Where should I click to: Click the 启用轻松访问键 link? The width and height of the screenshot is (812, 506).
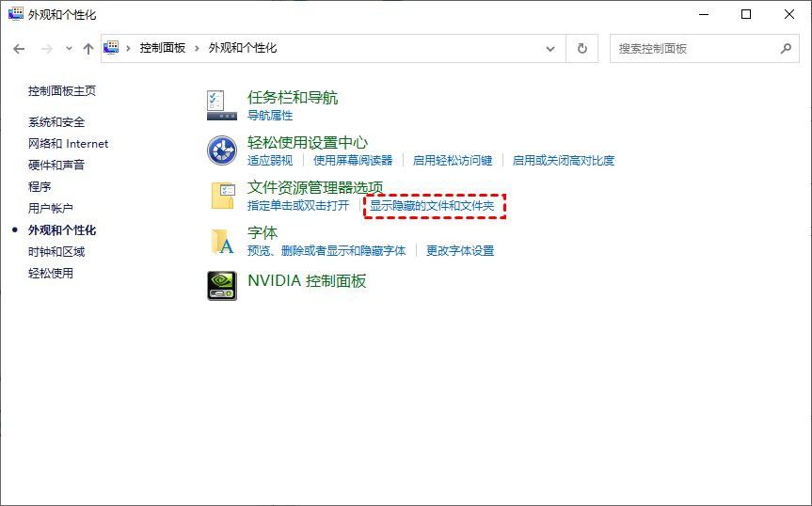453,160
